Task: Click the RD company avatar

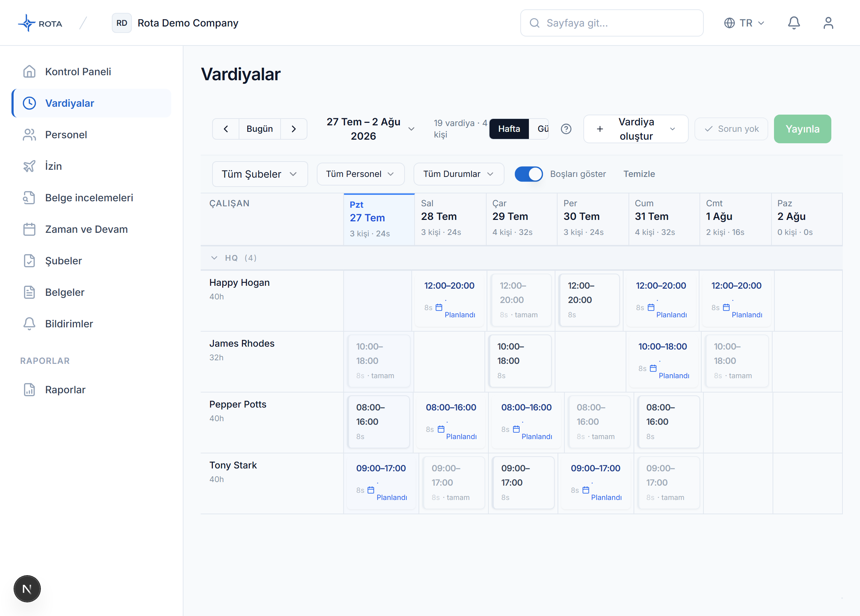Action: (122, 23)
